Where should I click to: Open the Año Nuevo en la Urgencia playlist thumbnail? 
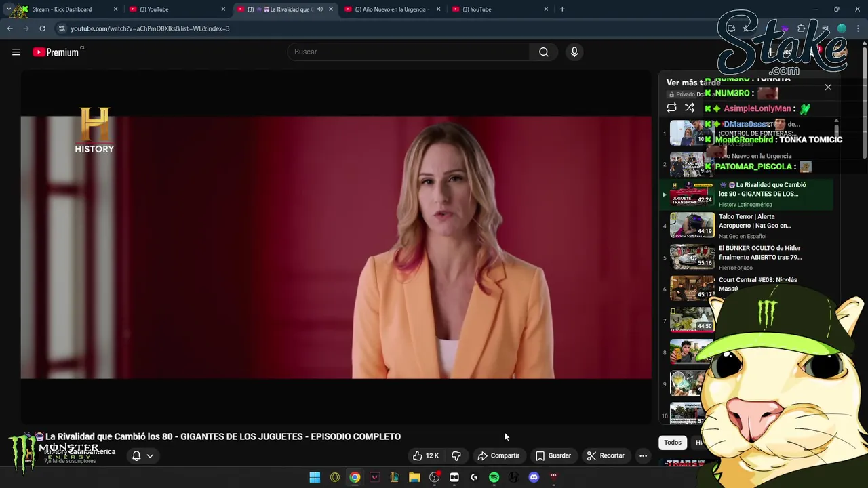pos(692,163)
